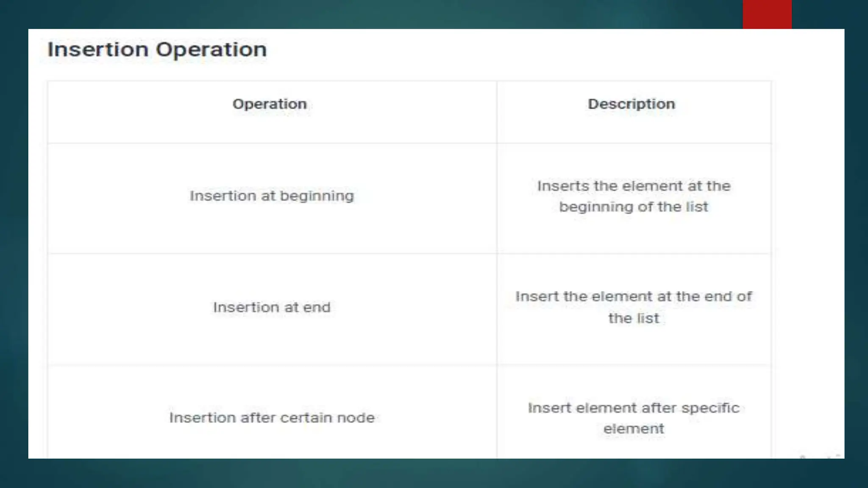The height and width of the screenshot is (488, 868).
Task: Click the red rectangle at slide top
Action: coord(767,14)
